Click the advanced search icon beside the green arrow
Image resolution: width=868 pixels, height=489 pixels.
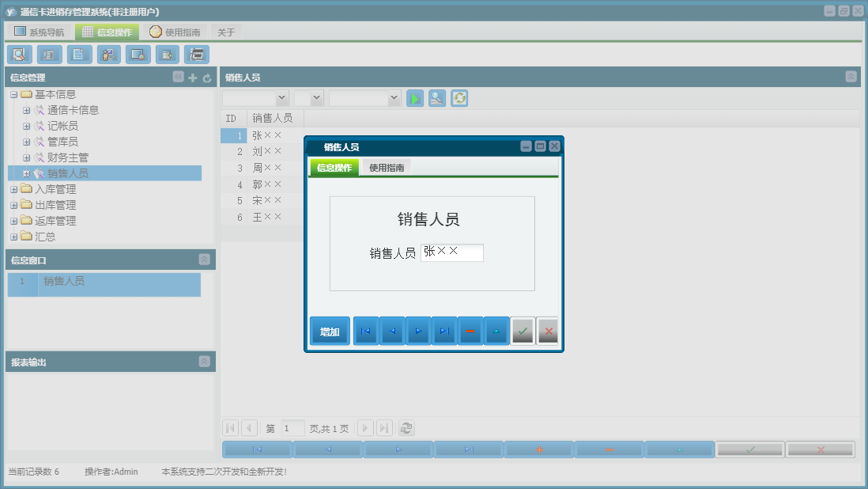click(436, 98)
